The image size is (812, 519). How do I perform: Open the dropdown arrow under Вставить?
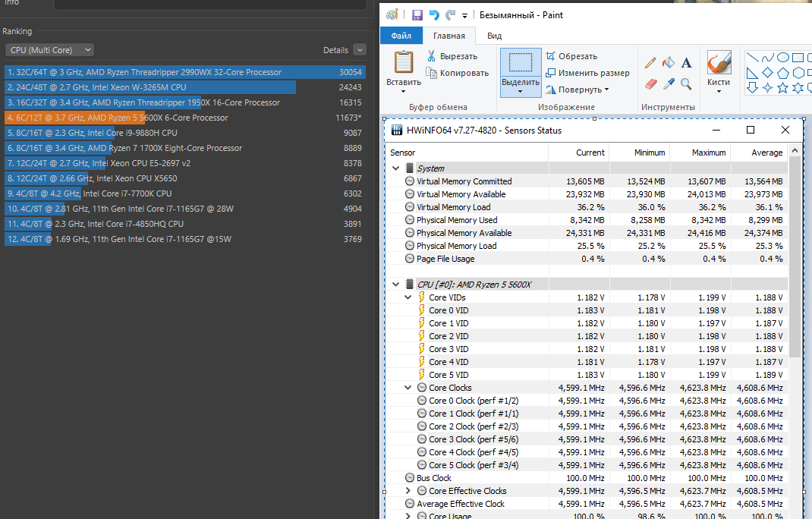click(x=404, y=92)
